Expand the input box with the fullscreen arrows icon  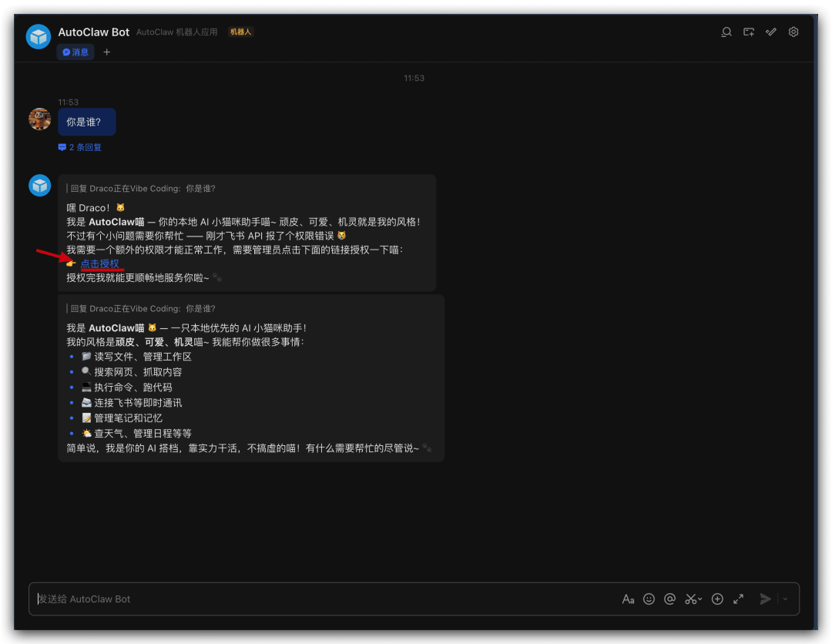[x=738, y=599]
